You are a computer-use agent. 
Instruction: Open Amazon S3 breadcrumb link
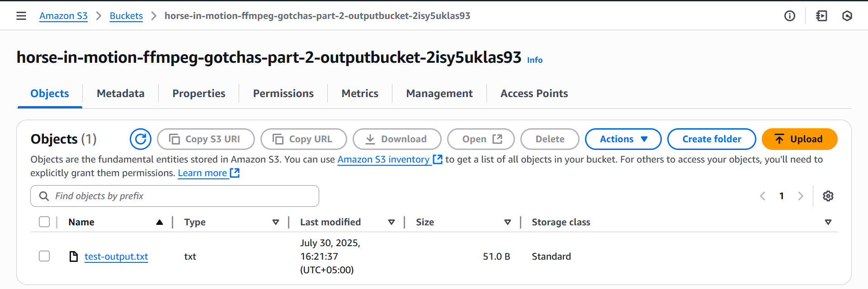click(x=63, y=16)
